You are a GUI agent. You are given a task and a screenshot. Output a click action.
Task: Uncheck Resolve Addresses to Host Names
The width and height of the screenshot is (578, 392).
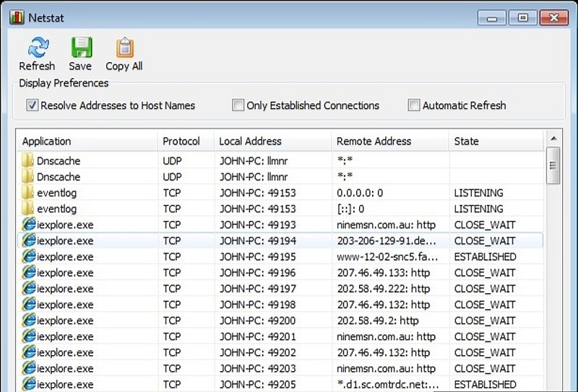click(x=32, y=105)
